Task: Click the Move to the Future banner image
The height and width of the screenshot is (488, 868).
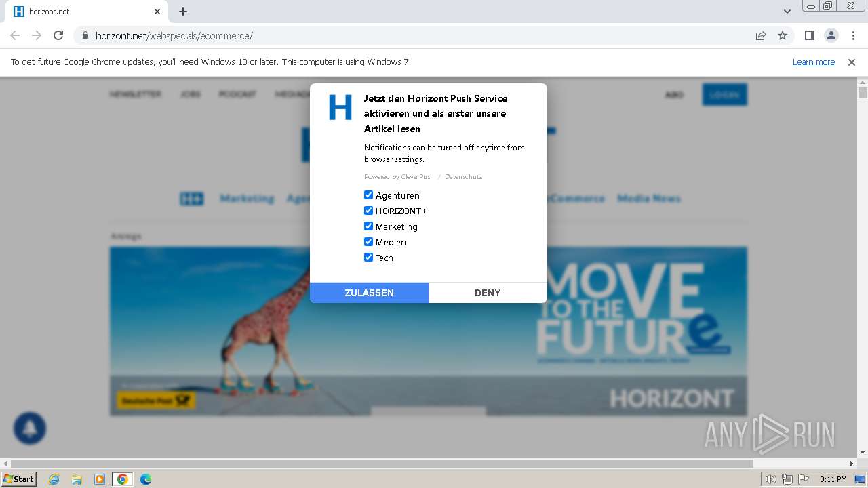Action: [x=429, y=331]
